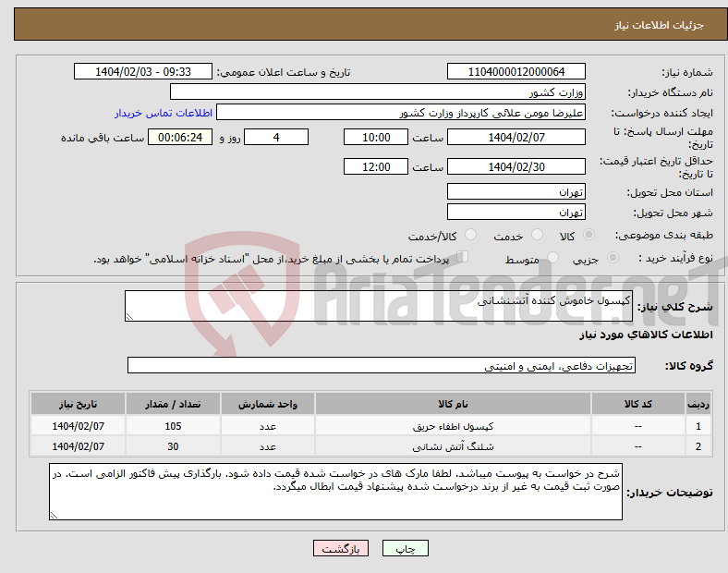The width and height of the screenshot is (728, 573).
Task: Select the کالا radio button
Action: [x=588, y=235]
